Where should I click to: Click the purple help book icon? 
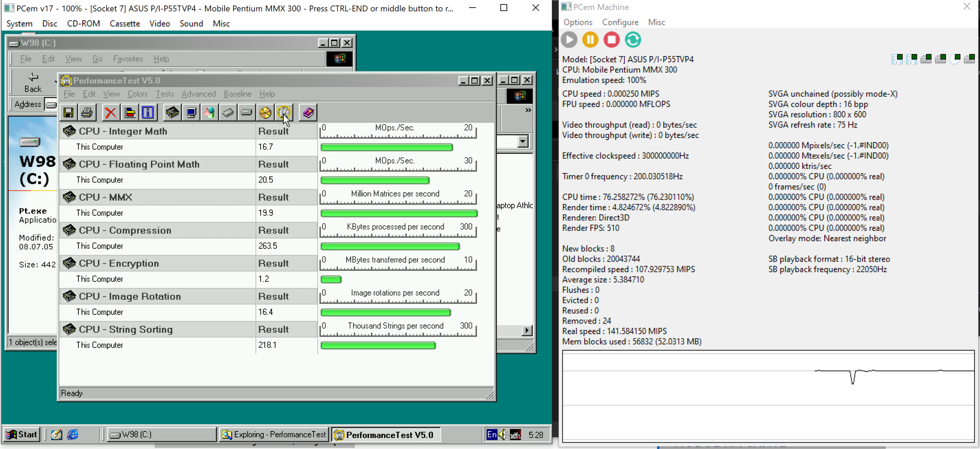click(308, 113)
